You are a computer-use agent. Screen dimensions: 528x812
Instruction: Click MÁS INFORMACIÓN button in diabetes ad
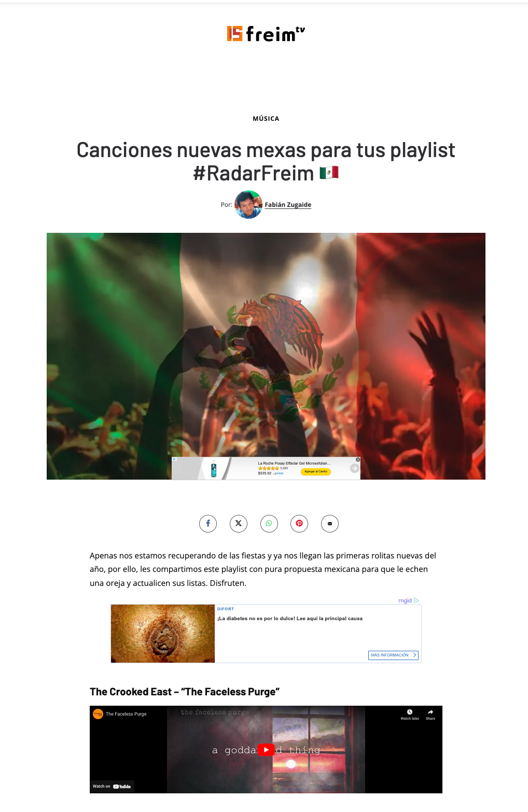point(393,655)
